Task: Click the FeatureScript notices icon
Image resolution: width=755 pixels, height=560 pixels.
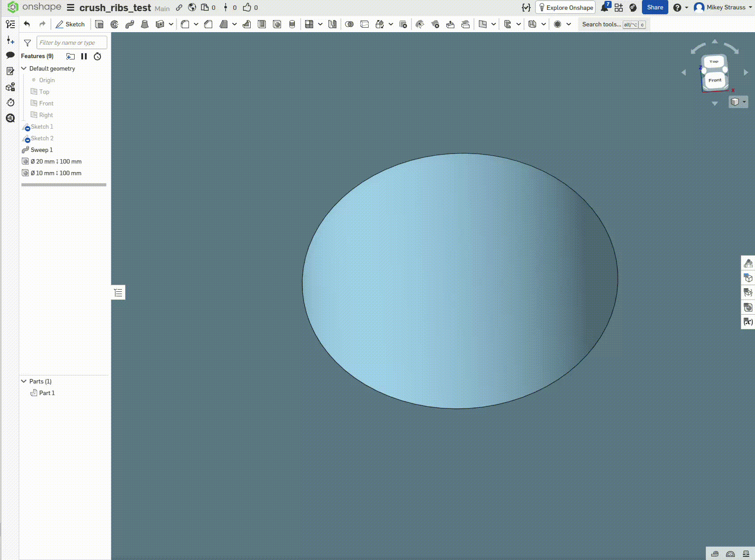Action: coord(526,7)
